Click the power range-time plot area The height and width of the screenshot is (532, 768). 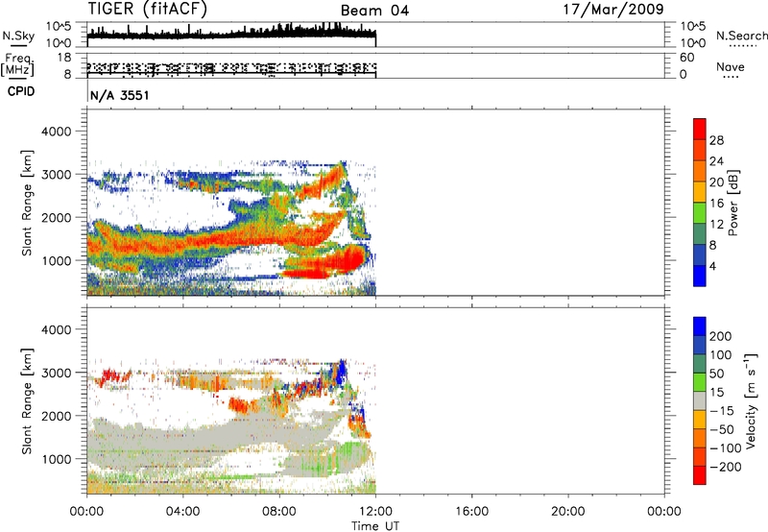pyautogui.click(x=375, y=203)
